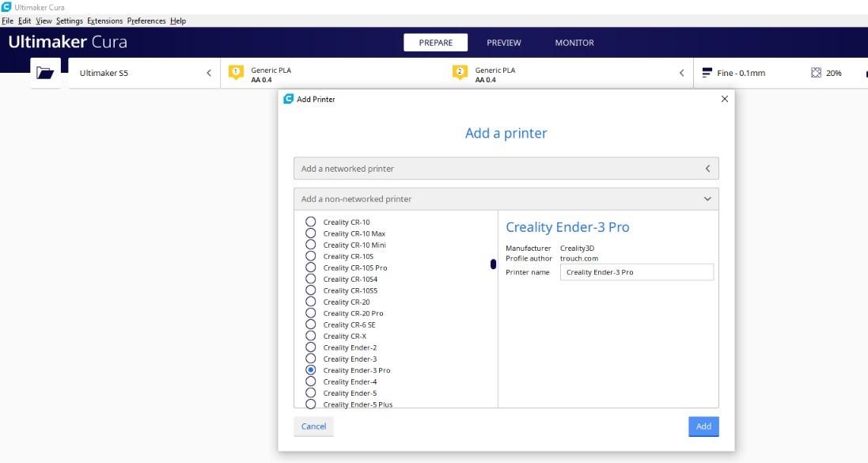Switch to PREPARE stage tab
This screenshot has height=463, width=868.
[436, 43]
